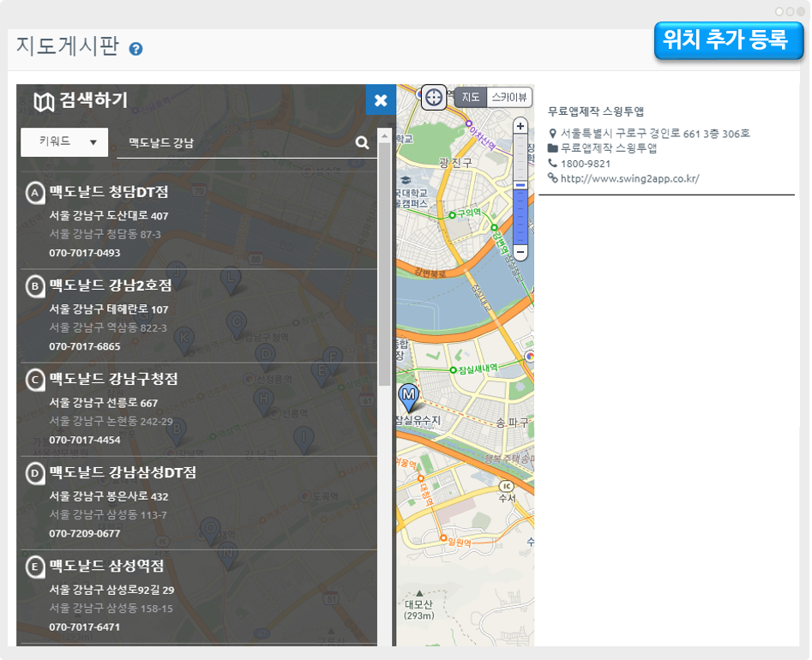Click the A marker for 맥도날드 청담DT점
The width and height of the screenshot is (812, 660).
tap(35, 193)
